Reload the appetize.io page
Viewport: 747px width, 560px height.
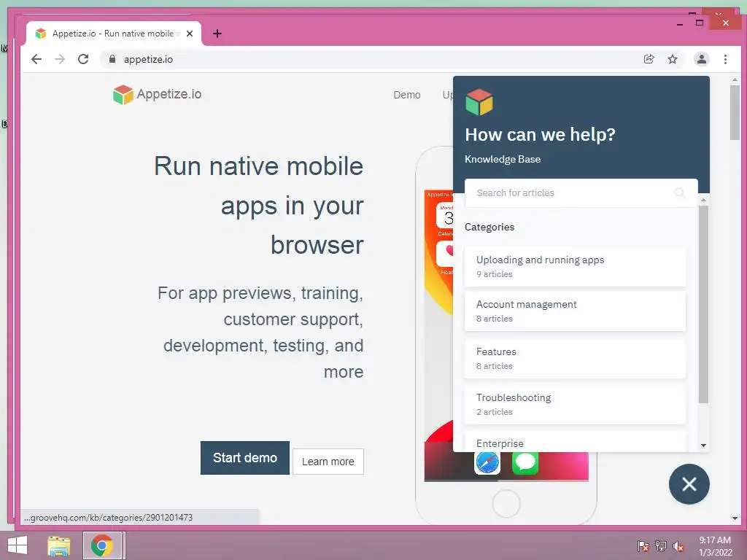pyautogui.click(x=83, y=59)
